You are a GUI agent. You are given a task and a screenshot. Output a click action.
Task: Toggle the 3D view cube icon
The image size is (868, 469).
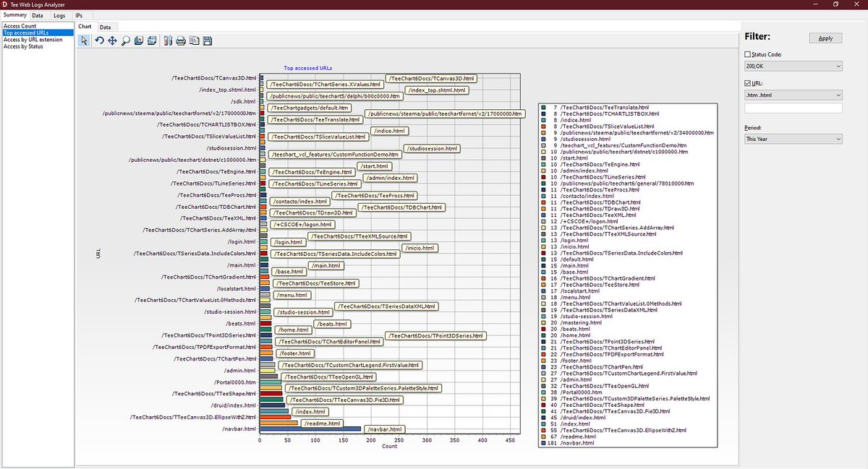(x=152, y=40)
